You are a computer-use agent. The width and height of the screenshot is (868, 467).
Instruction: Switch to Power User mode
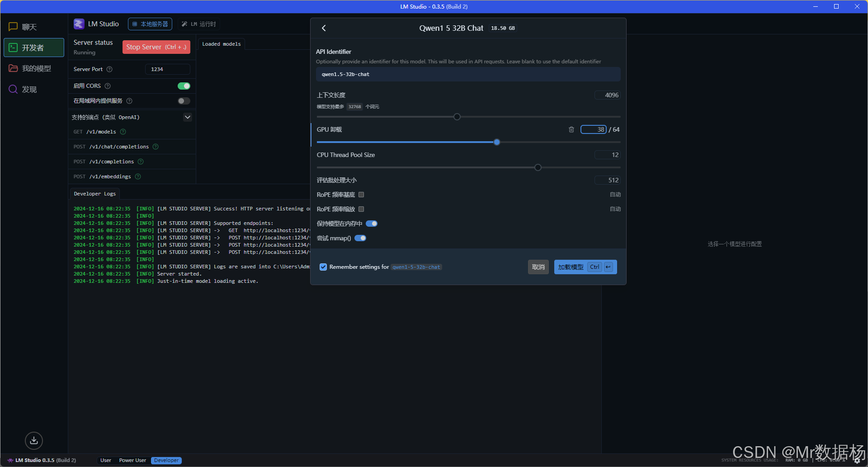click(x=132, y=460)
